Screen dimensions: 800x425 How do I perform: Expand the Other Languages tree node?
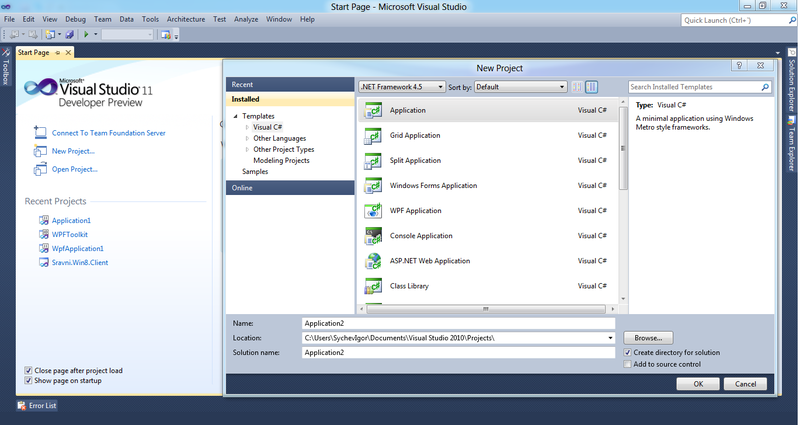[247, 138]
